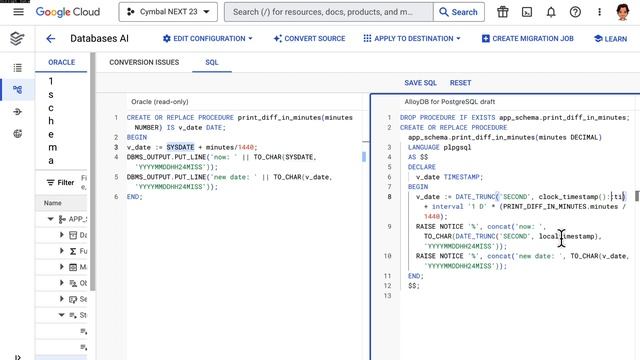Click Save SQL

pyautogui.click(x=420, y=83)
